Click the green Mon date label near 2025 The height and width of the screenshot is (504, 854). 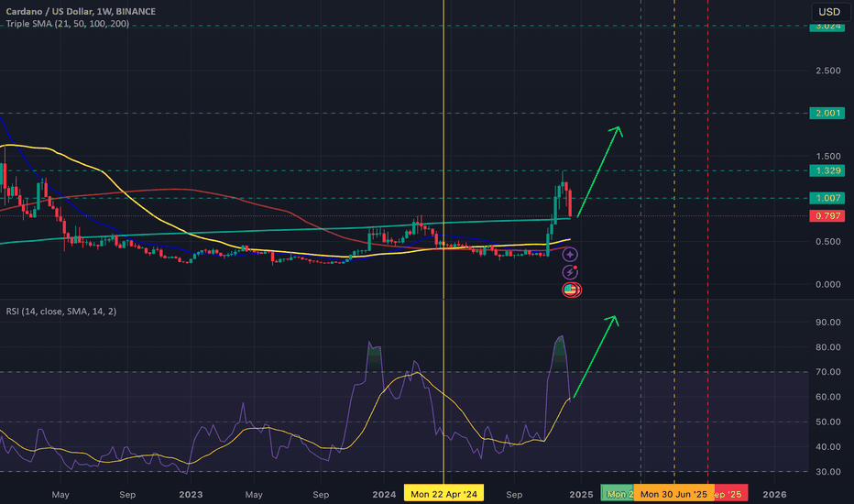pos(617,494)
